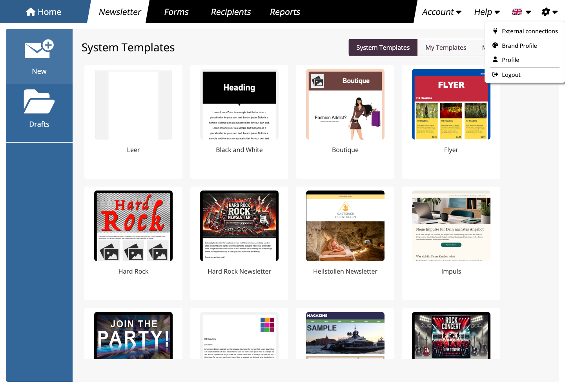Click the External connections plug icon
Screen dimensions: 565x392
[x=495, y=31]
